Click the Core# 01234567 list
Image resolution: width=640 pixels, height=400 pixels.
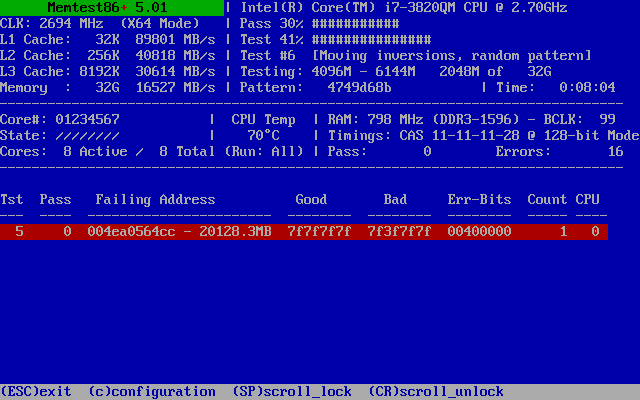click(87, 119)
